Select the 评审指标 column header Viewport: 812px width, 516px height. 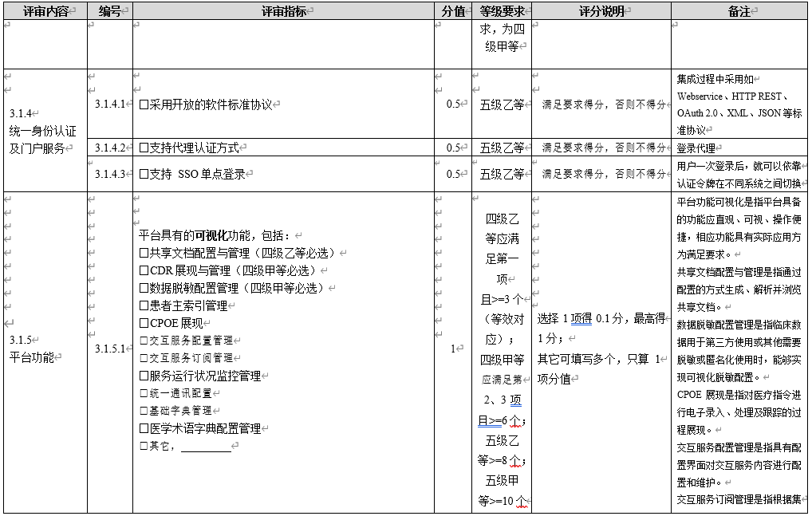[284, 11]
